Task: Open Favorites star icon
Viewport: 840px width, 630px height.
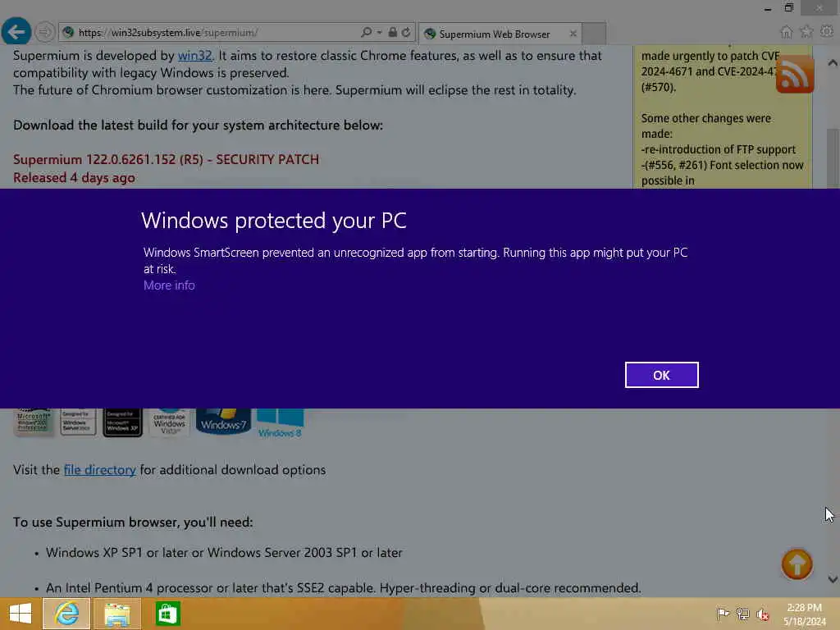Action: (806, 32)
